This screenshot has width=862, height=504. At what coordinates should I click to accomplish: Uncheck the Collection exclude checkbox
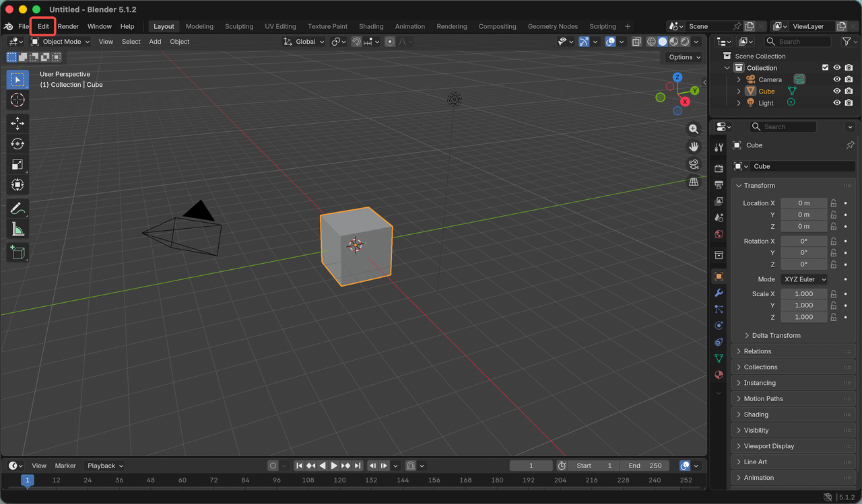coord(825,68)
